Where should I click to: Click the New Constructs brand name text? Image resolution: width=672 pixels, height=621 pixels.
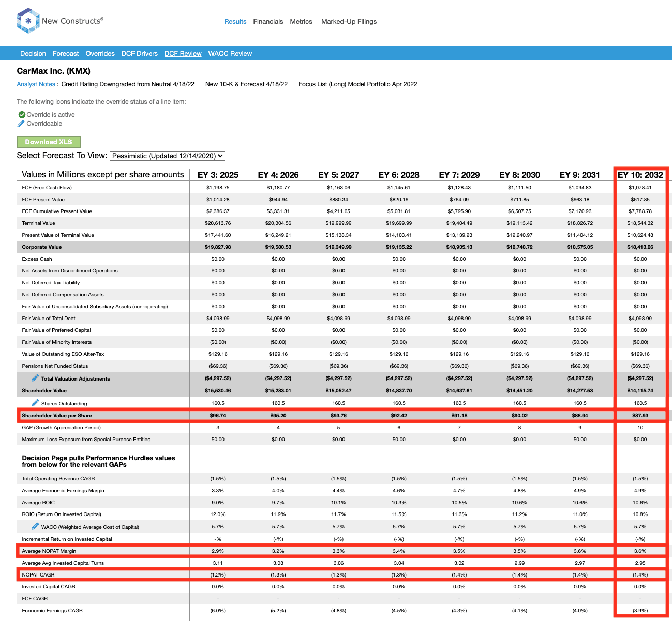click(72, 21)
